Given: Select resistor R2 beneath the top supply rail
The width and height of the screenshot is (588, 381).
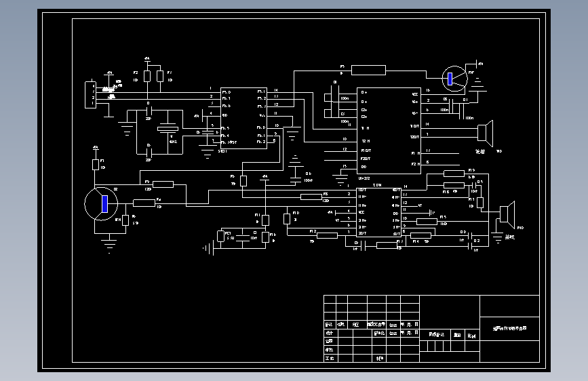Looking at the screenshot, I should pos(147,76).
